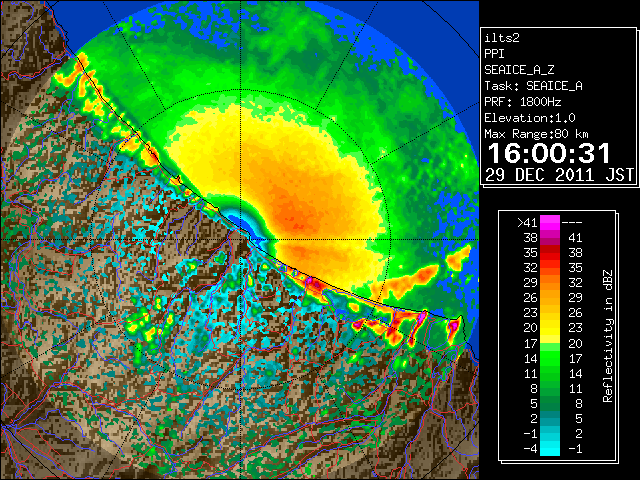Select the "PPI" scan type label
The height and width of the screenshot is (480, 640).
(494, 54)
